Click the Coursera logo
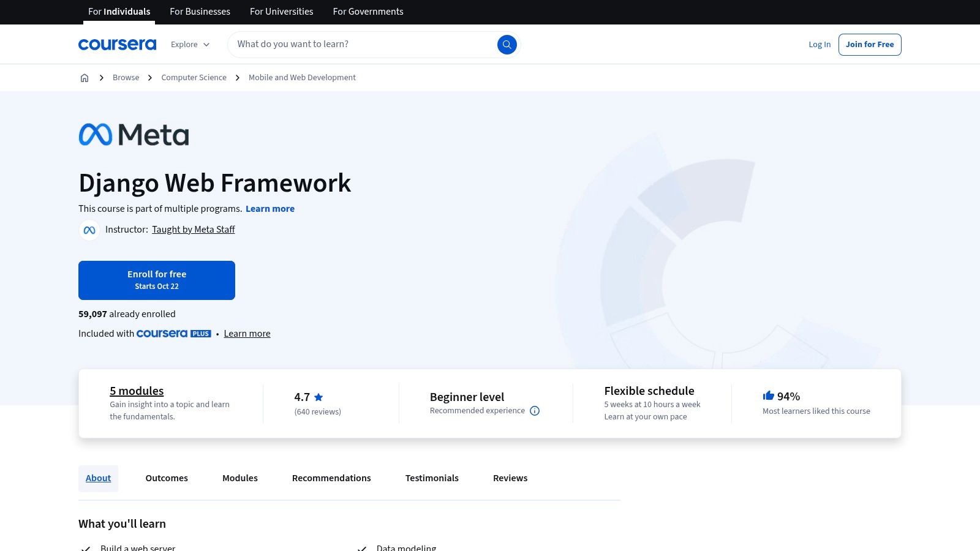The width and height of the screenshot is (980, 551). pyautogui.click(x=117, y=45)
